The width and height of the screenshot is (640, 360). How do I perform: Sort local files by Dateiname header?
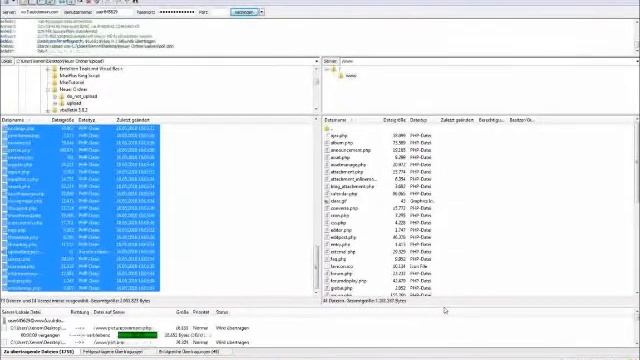pyautogui.click(x=13, y=120)
